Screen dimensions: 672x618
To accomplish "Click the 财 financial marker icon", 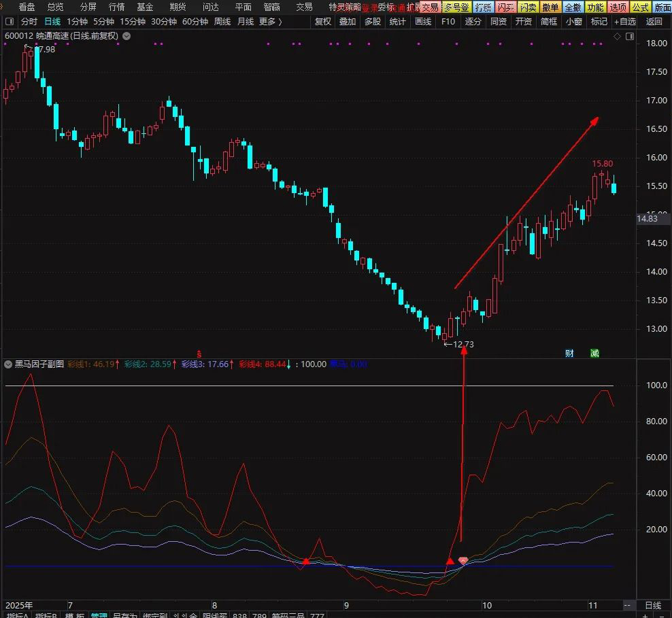I will pyautogui.click(x=569, y=353).
